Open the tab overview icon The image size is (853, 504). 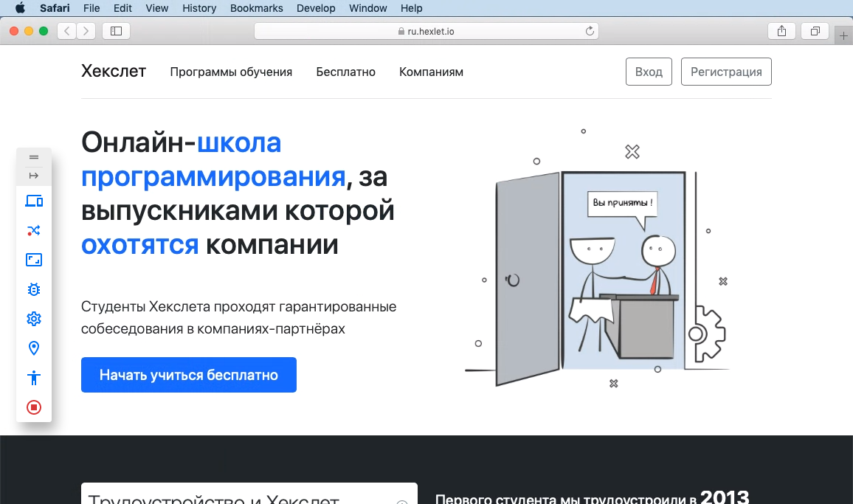[x=815, y=31]
